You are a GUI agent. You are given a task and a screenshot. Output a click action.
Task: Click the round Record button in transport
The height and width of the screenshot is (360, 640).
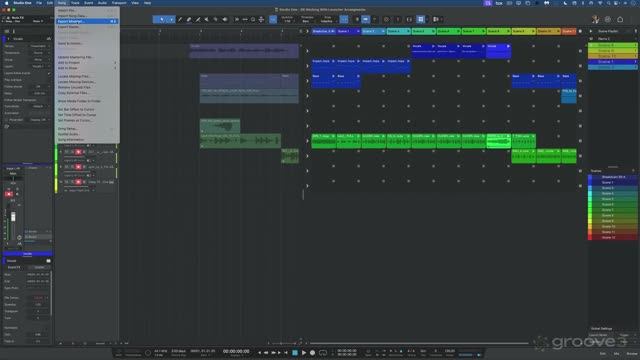tap(312, 353)
